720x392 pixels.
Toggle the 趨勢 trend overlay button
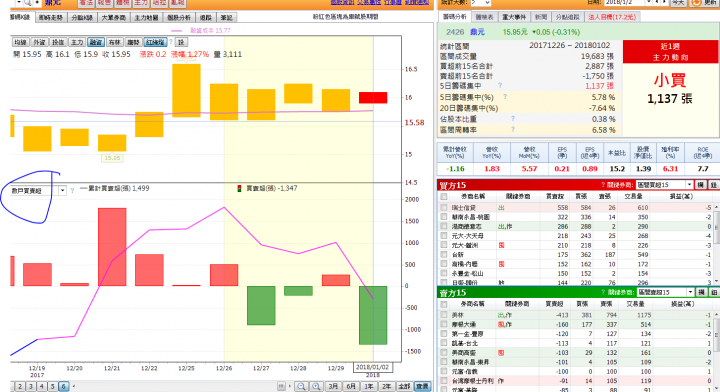[x=133, y=42]
